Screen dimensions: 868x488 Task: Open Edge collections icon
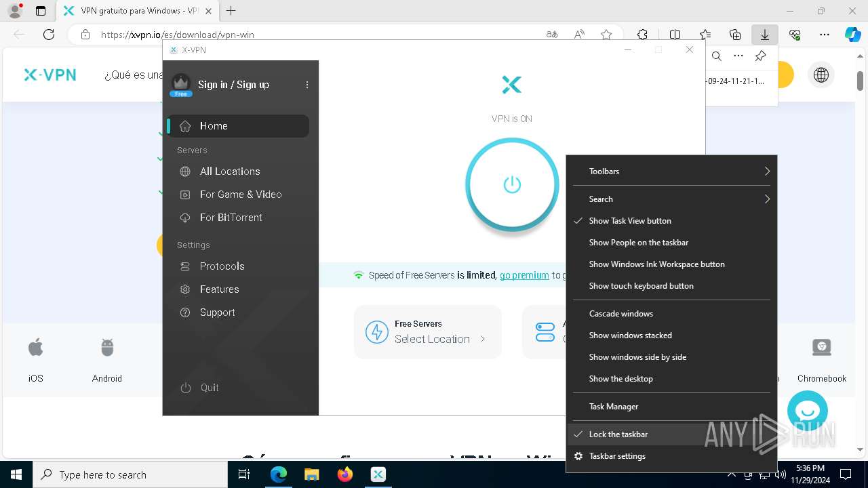735,35
